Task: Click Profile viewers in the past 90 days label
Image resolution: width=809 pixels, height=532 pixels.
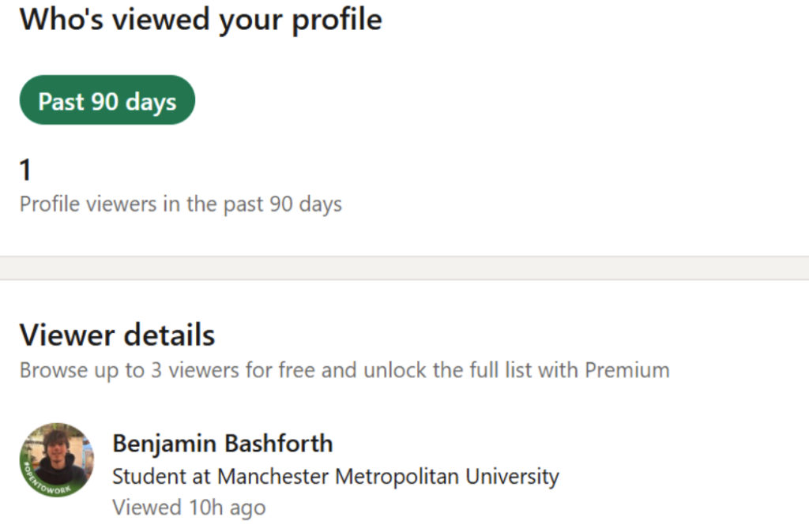Action: [180, 204]
